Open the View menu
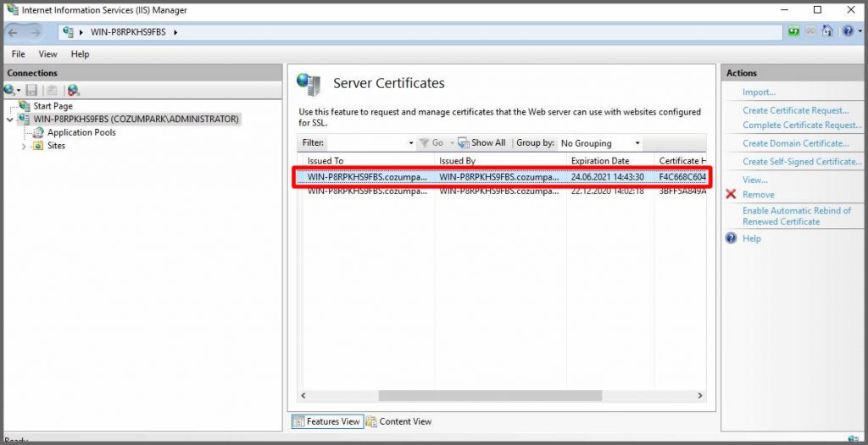868x445 pixels. (x=47, y=53)
